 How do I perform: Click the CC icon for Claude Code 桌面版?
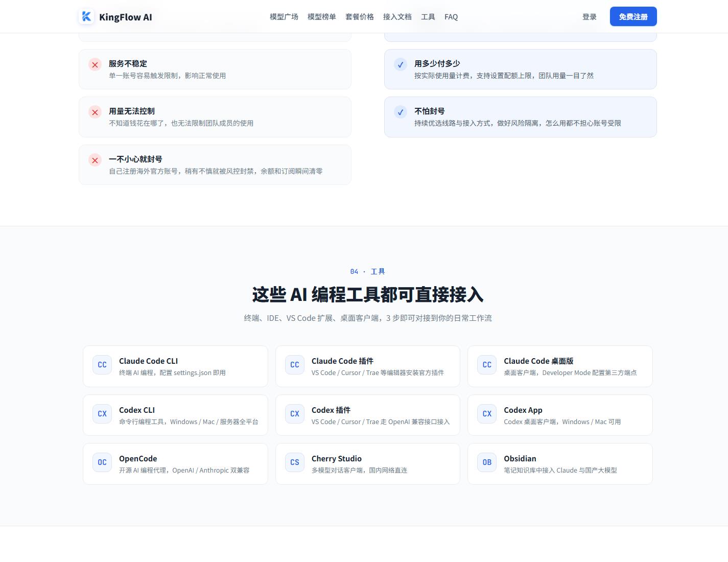(x=487, y=365)
